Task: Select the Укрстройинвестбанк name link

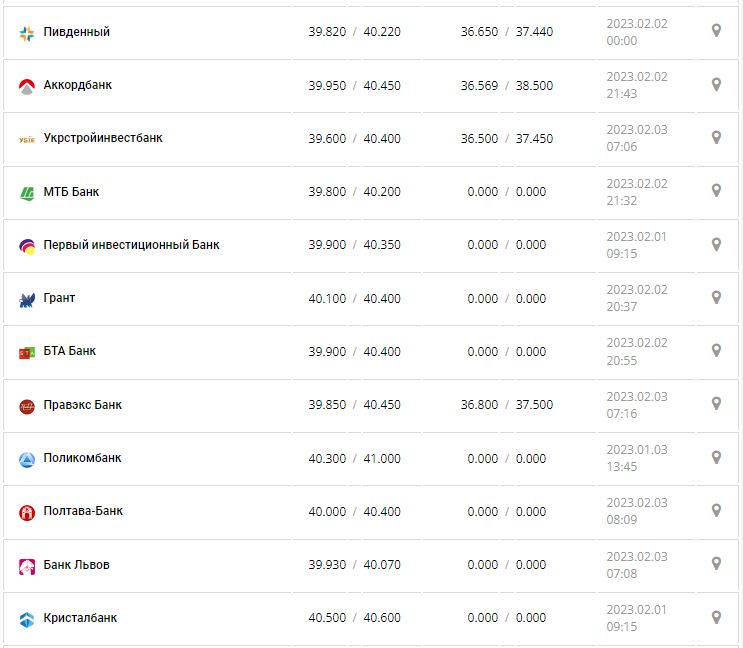Action: (103, 138)
